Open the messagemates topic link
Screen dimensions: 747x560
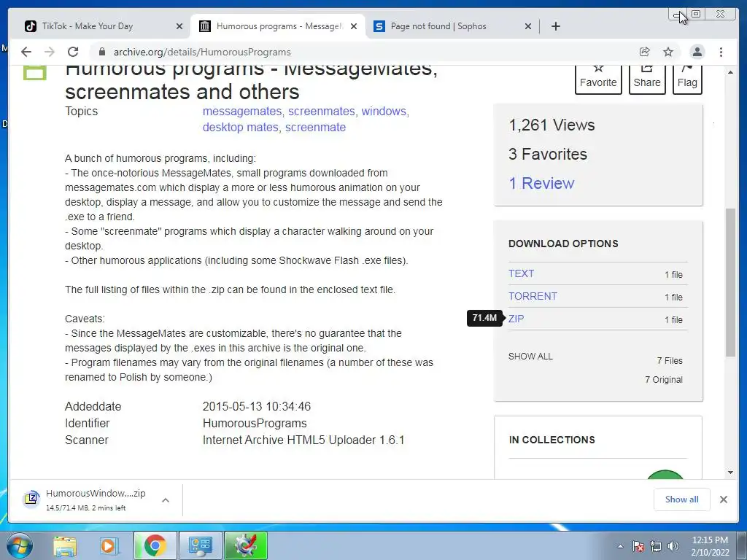click(242, 111)
